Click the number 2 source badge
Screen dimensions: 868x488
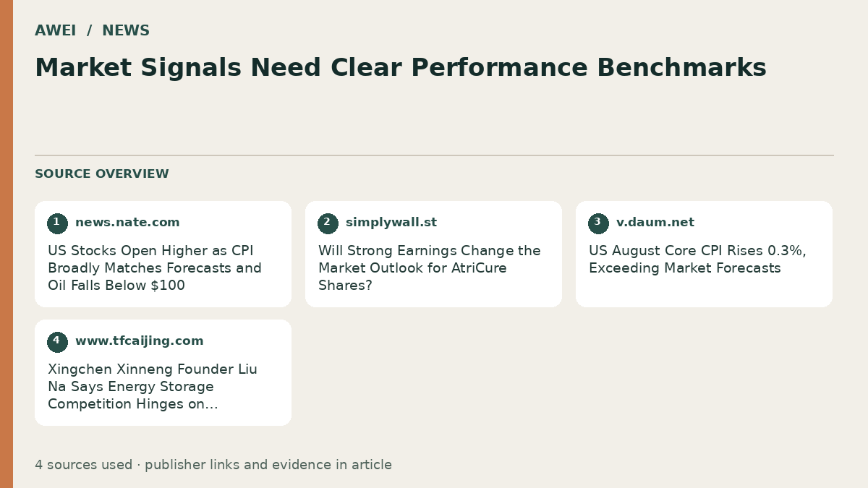[x=328, y=223]
